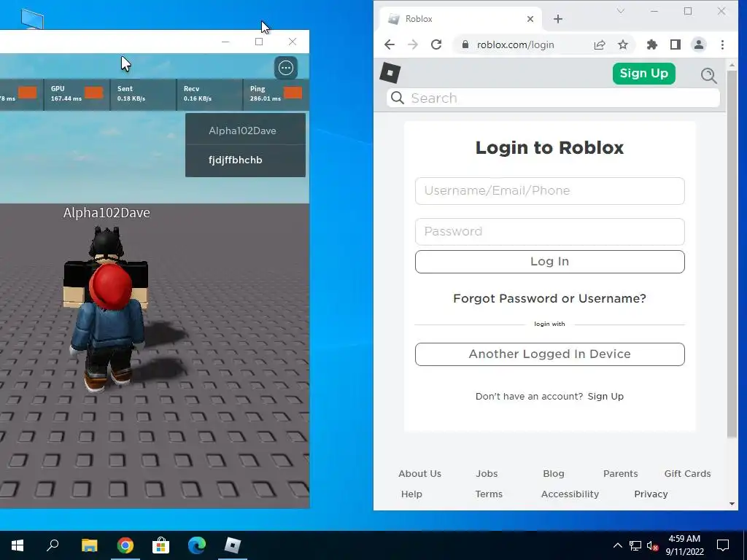Viewport: 747px width, 560px height.
Task: Click the browser page vertical scrollbar
Action: pos(732,254)
